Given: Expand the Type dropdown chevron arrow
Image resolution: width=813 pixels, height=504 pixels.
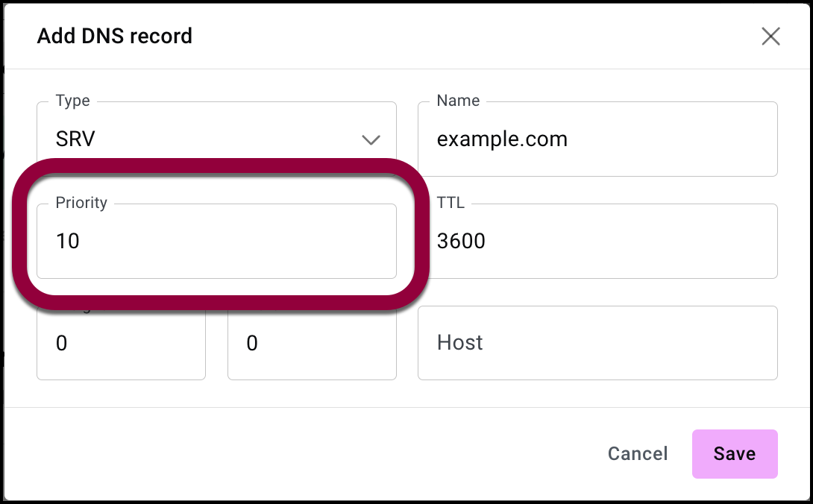Looking at the screenshot, I should click(371, 139).
